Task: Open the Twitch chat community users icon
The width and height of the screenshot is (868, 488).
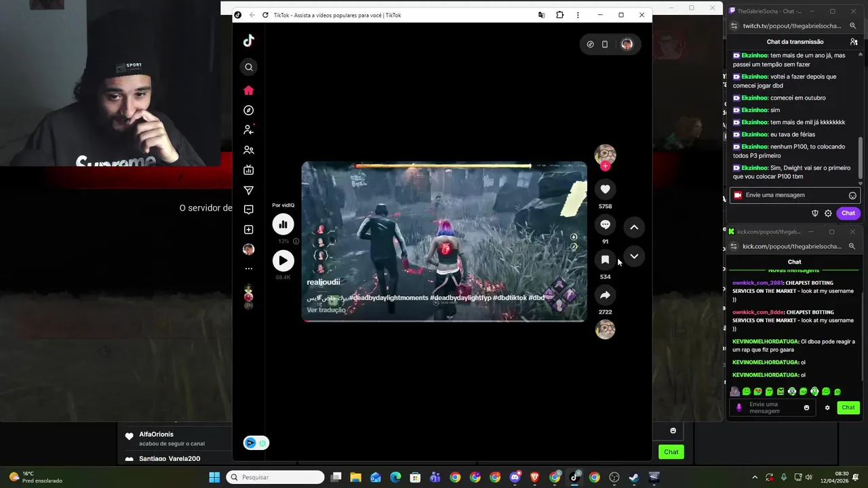Action: 854,42
